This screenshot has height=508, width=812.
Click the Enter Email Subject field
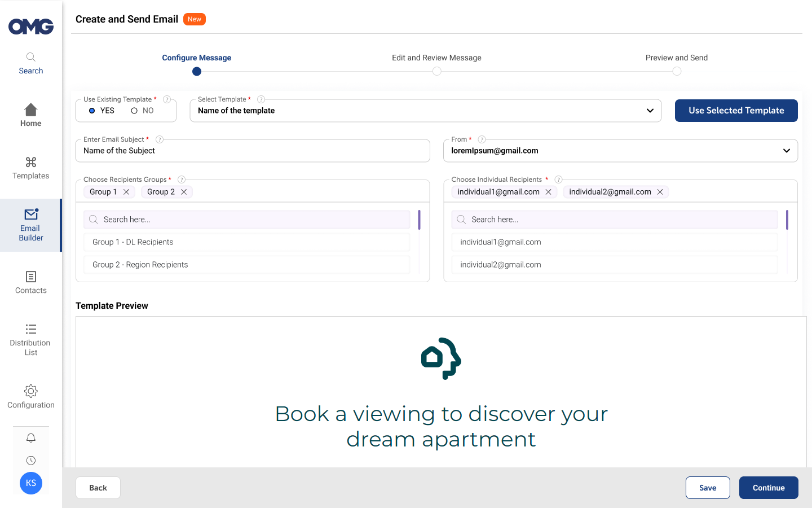click(x=253, y=151)
